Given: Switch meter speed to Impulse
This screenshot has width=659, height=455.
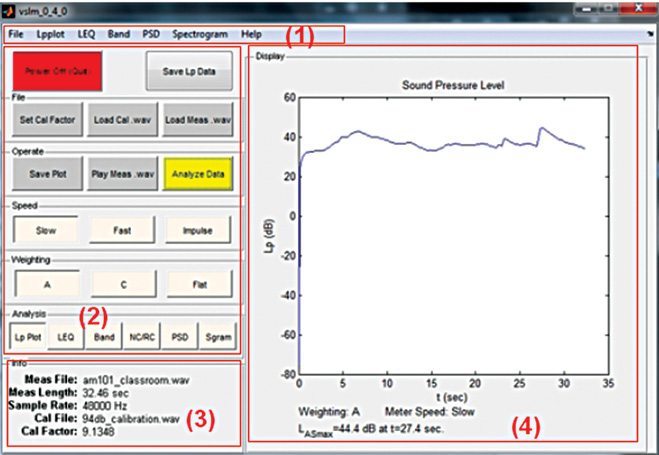Looking at the screenshot, I should point(198,229).
